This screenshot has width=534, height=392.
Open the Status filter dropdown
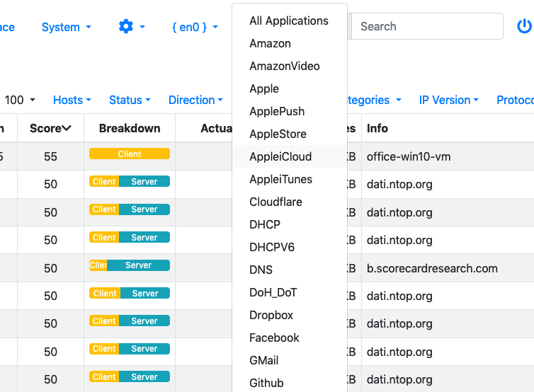pyautogui.click(x=130, y=100)
